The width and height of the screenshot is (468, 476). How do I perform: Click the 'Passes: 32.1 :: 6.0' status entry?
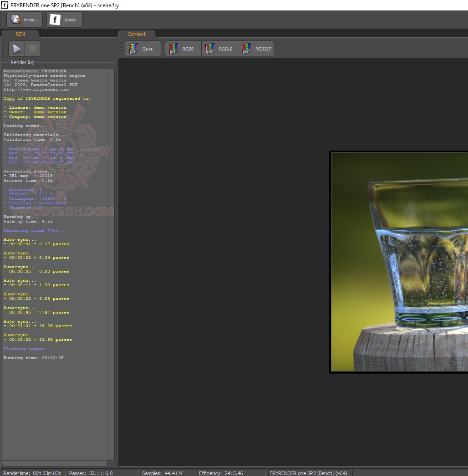tap(91, 473)
